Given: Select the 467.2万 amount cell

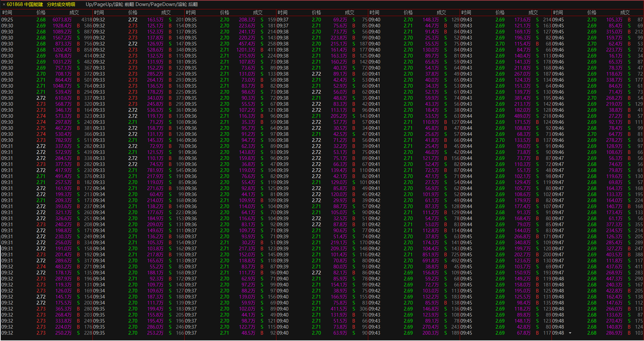Looking at the screenshot, I should (63, 128).
